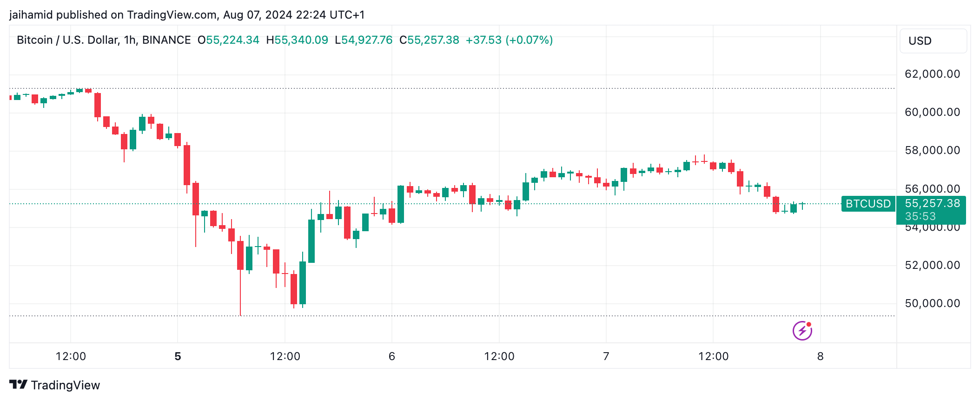Click the low value L54,927.76
The image size is (980, 401).
[x=364, y=40]
